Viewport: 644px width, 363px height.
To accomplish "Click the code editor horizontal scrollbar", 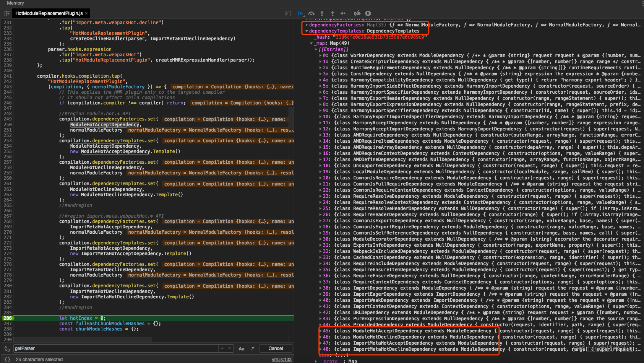I will 82,340.
